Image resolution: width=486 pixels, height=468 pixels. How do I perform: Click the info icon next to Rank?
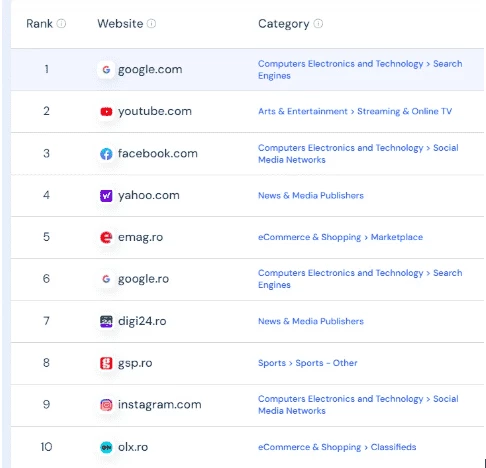pyautogui.click(x=61, y=24)
